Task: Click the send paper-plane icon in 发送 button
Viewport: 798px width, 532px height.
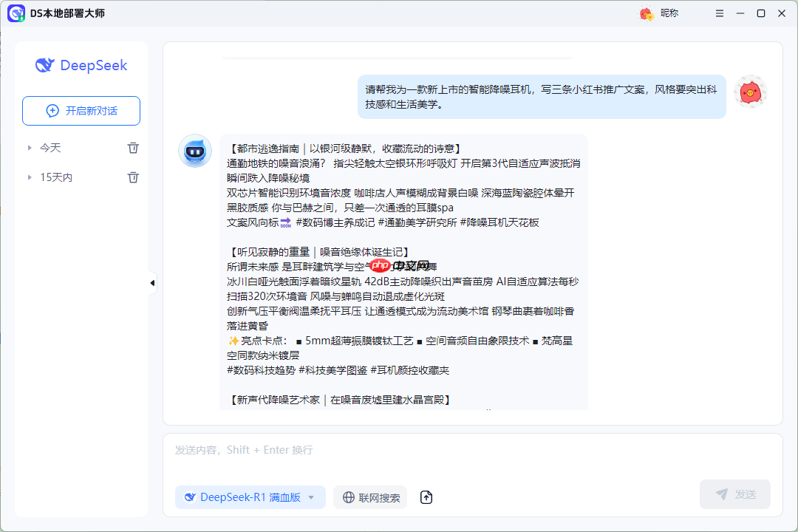Action: [x=720, y=494]
